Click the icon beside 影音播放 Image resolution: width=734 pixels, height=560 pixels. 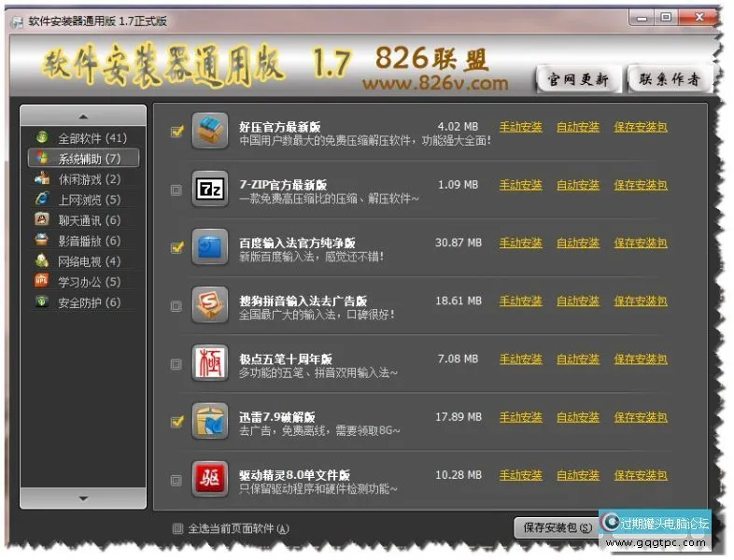click(42, 240)
